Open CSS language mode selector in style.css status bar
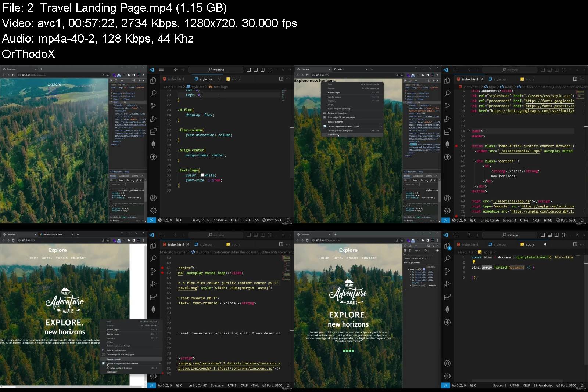Screen dimensions: 588x392 click(x=256, y=220)
